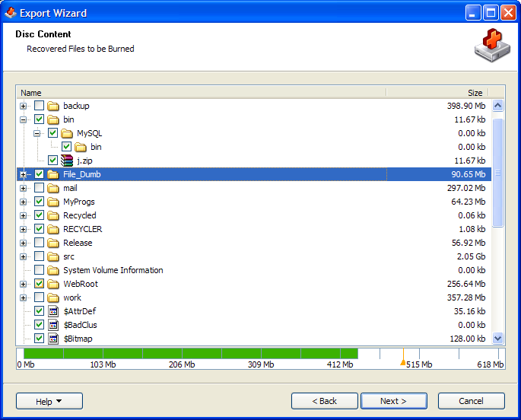521x420 pixels.
Task: Select the RECYCLER folder name
Action: (x=83, y=229)
